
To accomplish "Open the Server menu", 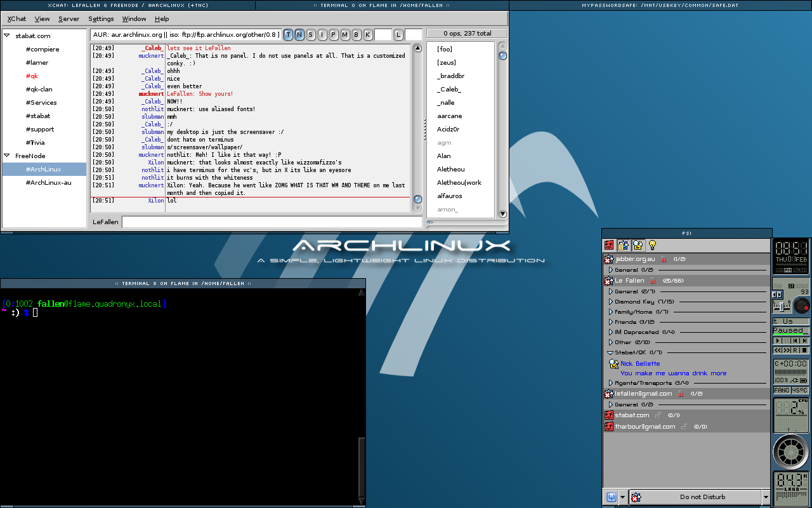I will point(69,19).
